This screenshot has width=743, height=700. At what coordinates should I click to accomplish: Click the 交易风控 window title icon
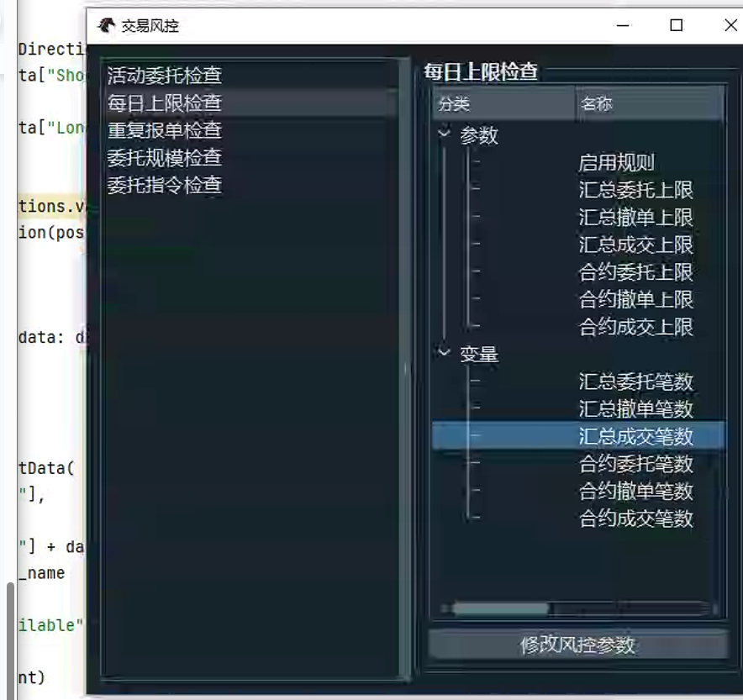pos(106,26)
